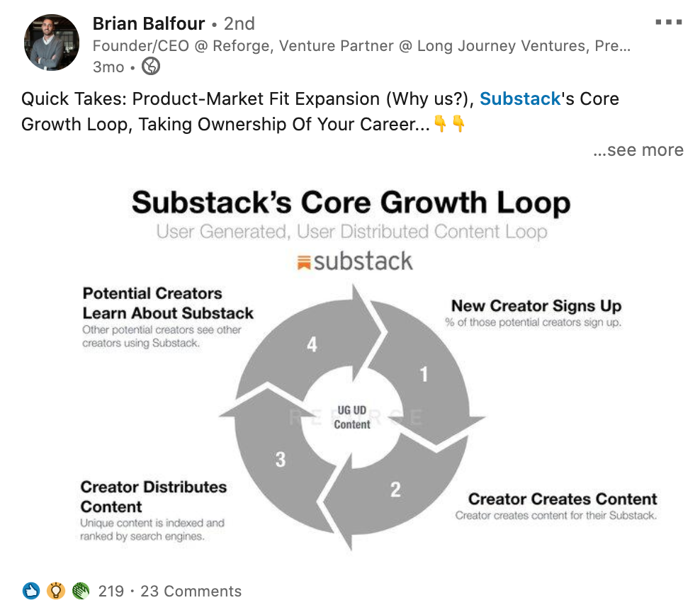Click Brian Balfour's profile photo
The height and width of the screenshot is (605, 700).
(52, 43)
